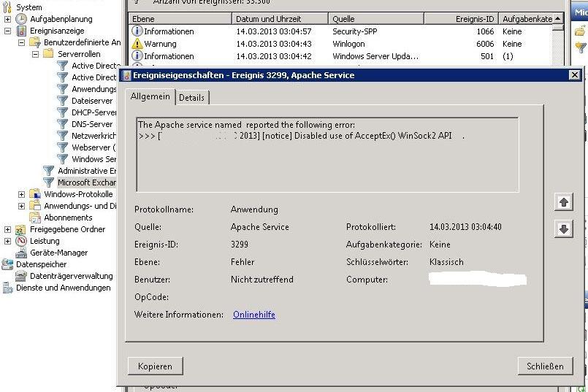Click the Benutzerdefinierte Ansichten folder icon
Viewport: 588px width, 392px height.
(35, 42)
